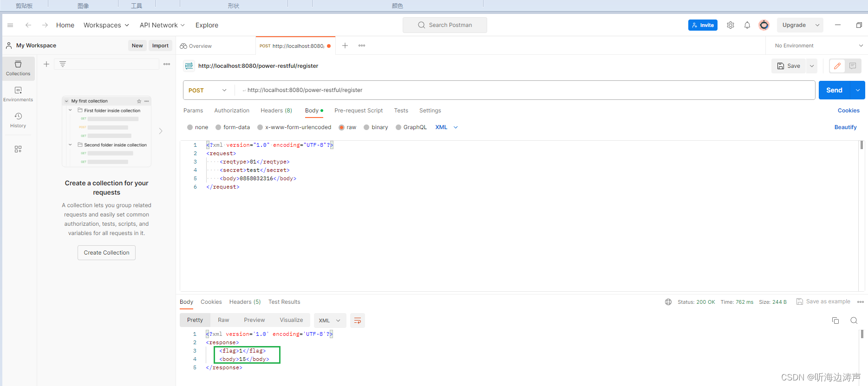This screenshot has width=868, height=386.
Task: Copy the response body
Action: click(x=835, y=321)
